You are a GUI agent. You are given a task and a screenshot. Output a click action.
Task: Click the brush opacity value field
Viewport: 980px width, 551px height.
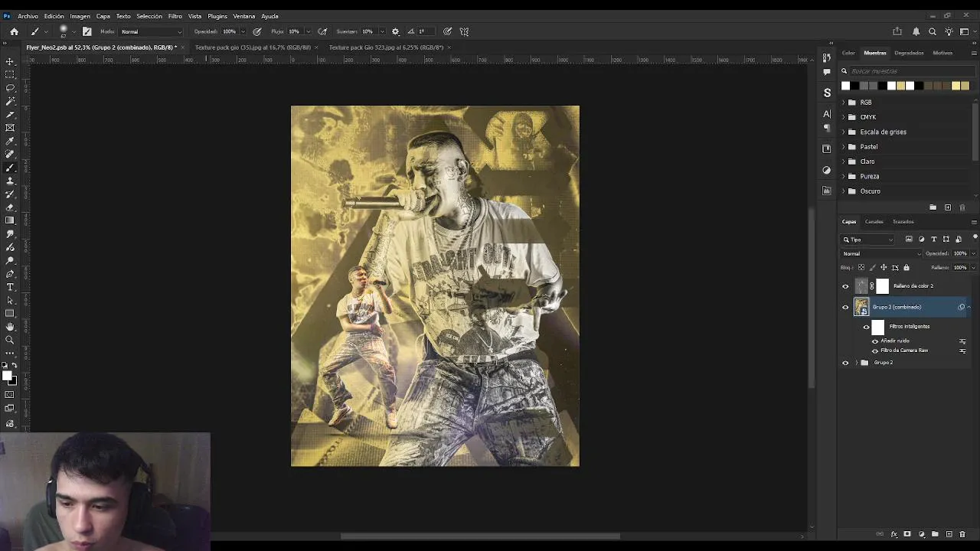(229, 31)
